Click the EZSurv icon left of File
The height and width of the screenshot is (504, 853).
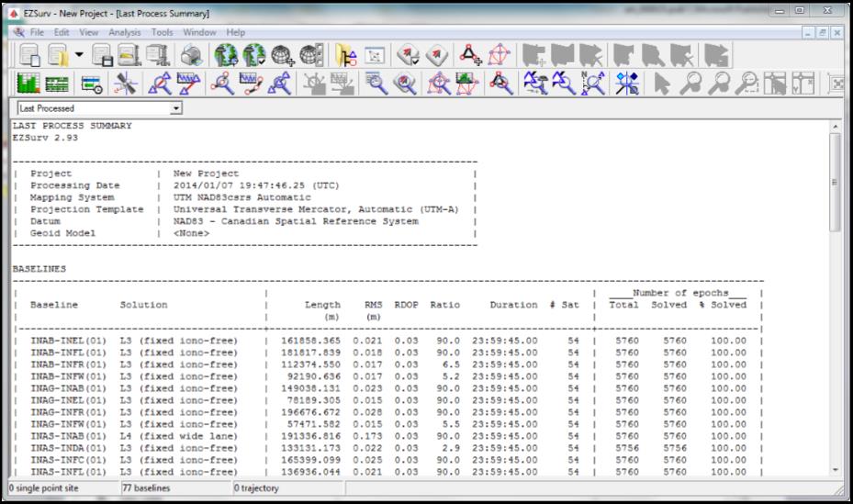[x=19, y=32]
